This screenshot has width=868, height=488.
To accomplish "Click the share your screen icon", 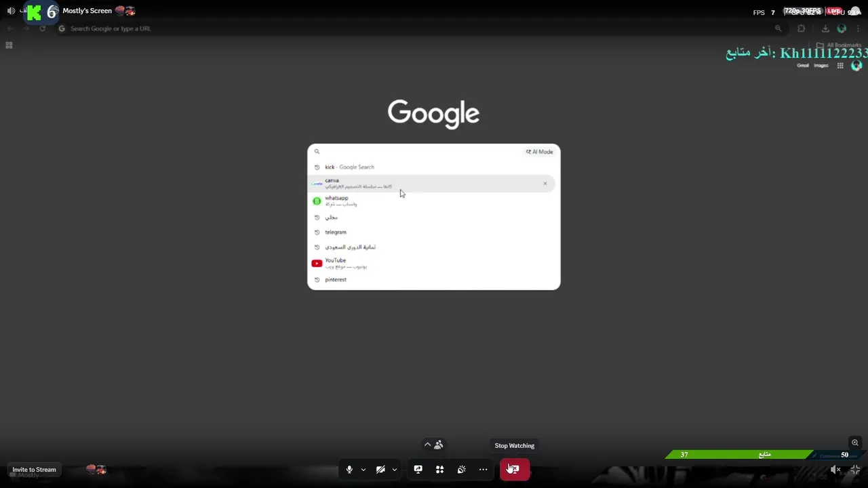I will [418, 469].
